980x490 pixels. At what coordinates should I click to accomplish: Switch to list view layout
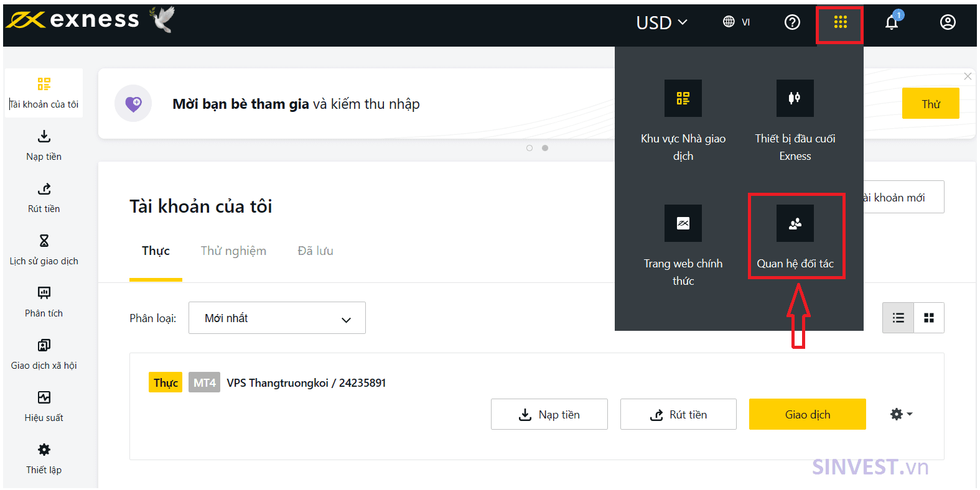pos(898,318)
